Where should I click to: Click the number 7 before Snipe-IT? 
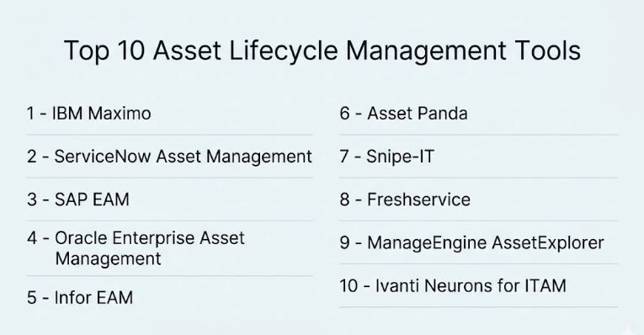tap(344, 157)
